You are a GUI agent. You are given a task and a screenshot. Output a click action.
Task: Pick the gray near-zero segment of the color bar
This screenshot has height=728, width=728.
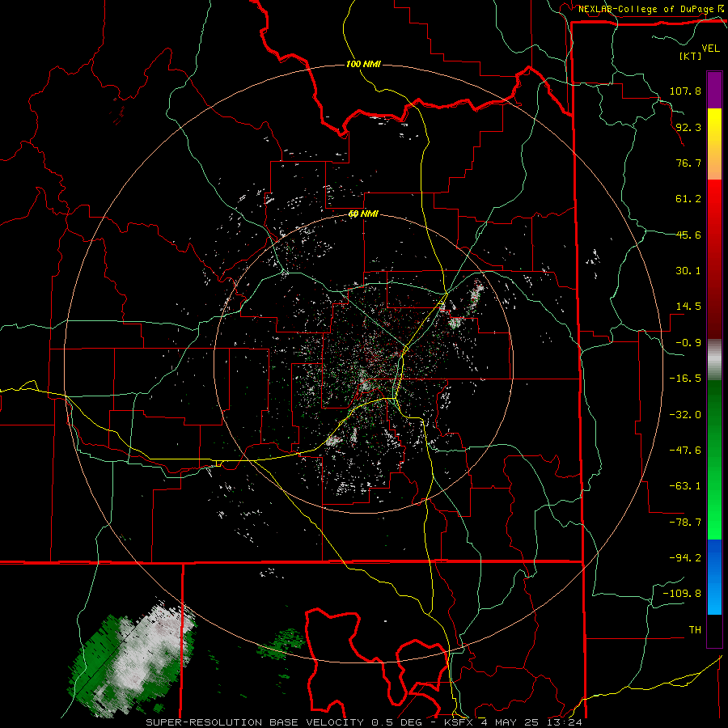pos(714,360)
